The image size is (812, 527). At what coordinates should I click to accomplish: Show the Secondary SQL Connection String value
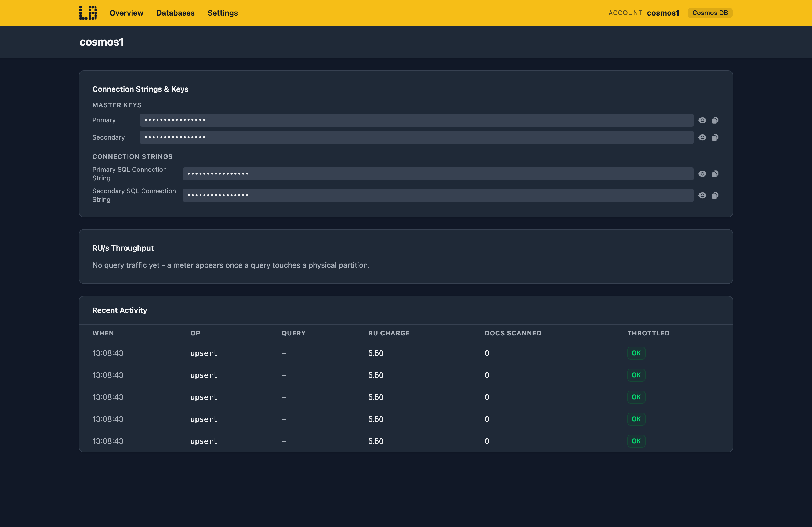702,195
